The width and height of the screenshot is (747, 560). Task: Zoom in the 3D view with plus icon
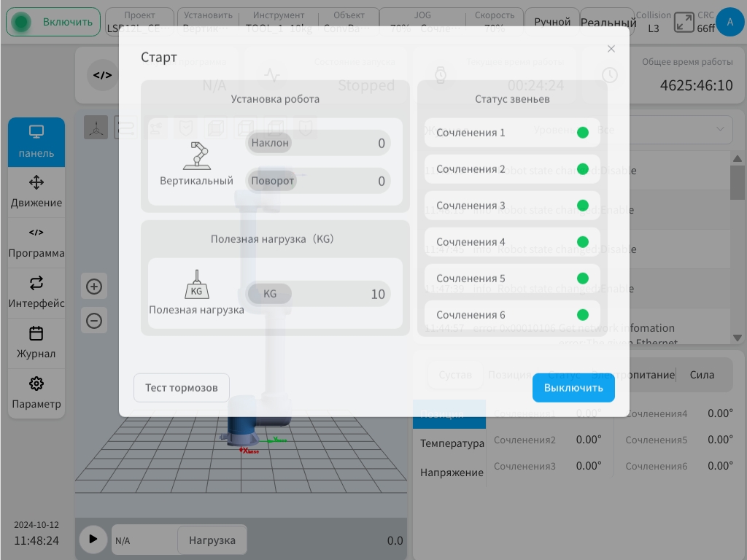[x=94, y=286]
